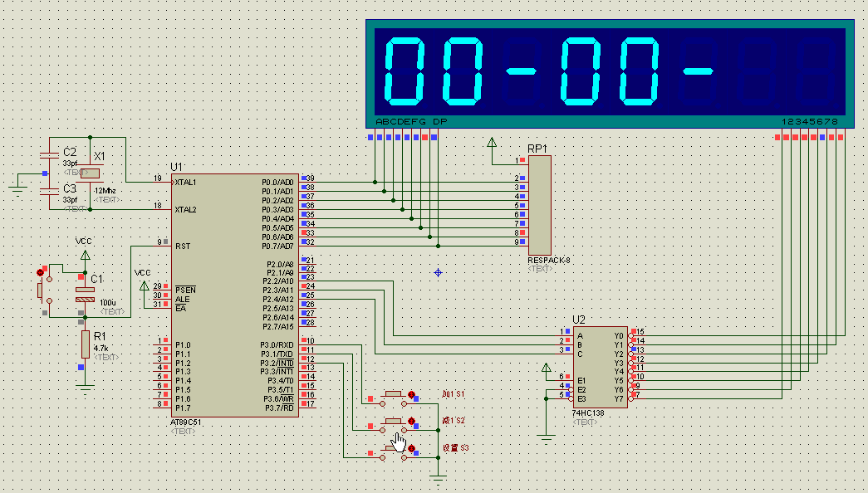868x493 pixels.
Task: Push the 减1 S2 push-button switch body
Action: (x=394, y=422)
